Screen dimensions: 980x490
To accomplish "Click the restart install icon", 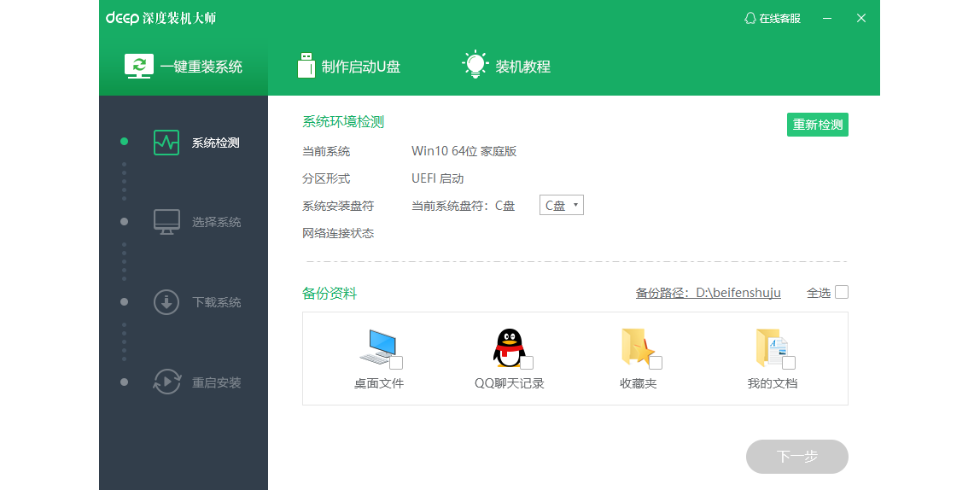I will pyautogui.click(x=166, y=382).
